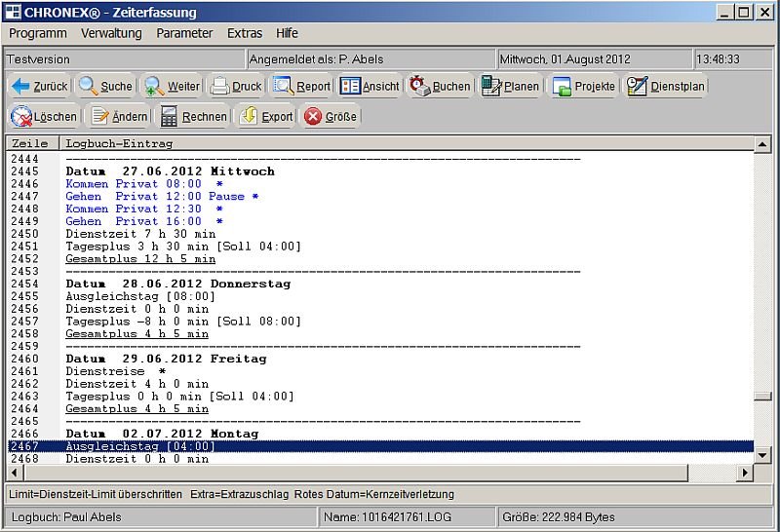Click the Weiter button label

pos(183,87)
